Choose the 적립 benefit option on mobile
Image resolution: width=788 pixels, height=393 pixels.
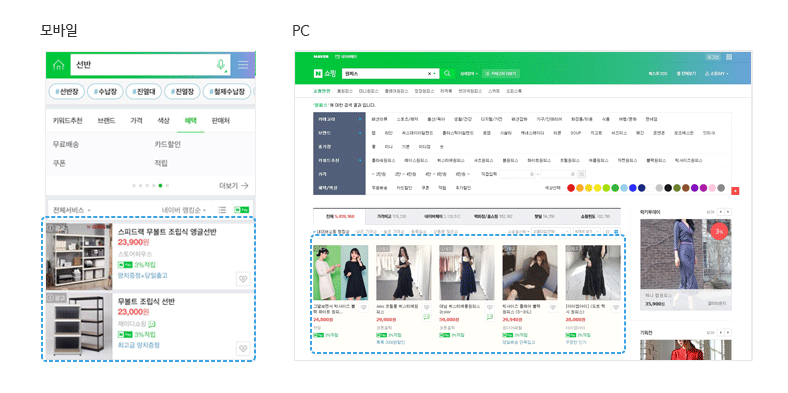click(x=161, y=163)
